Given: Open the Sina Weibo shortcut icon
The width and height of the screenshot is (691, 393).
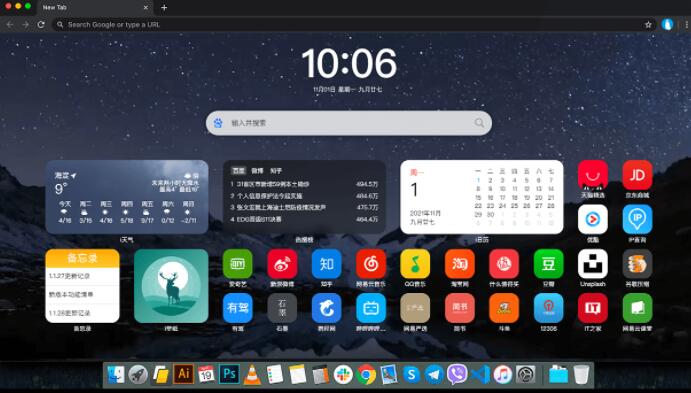Looking at the screenshot, I should tap(282, 264).
